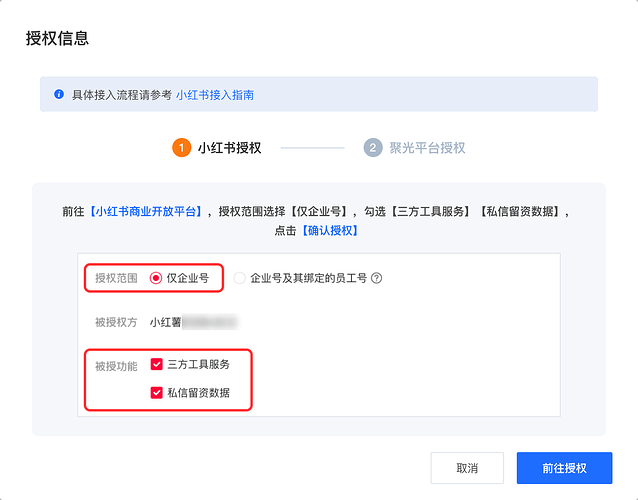Select 企业号及其绑定的员工号 radio option
Image resolution: width=638 pixels, height=500 pixels.
pyautogui.click(x=239, y=278)
